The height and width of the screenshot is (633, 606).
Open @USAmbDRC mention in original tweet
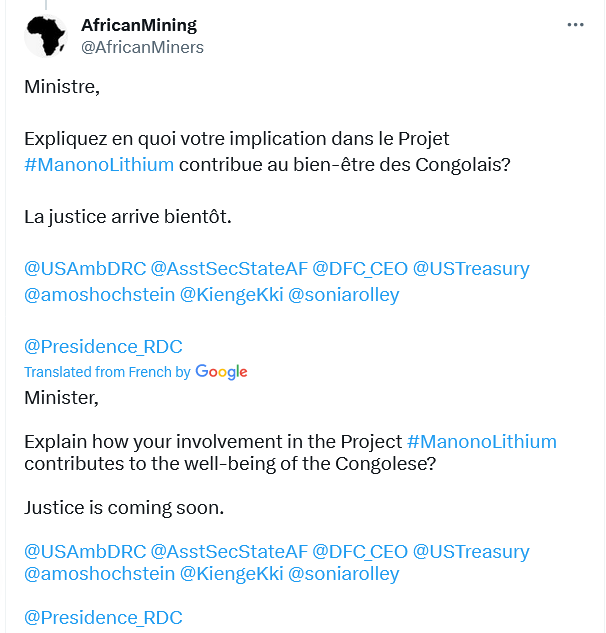click(x=85, y=269)
